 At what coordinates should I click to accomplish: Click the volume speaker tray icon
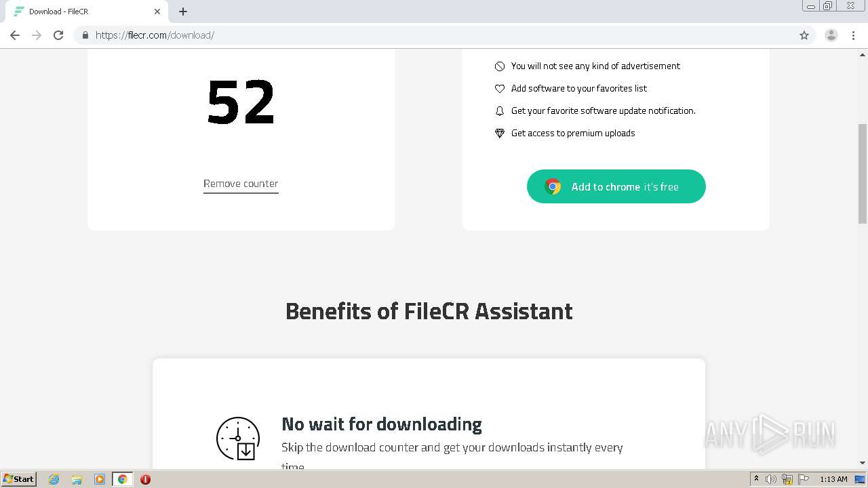771,479
